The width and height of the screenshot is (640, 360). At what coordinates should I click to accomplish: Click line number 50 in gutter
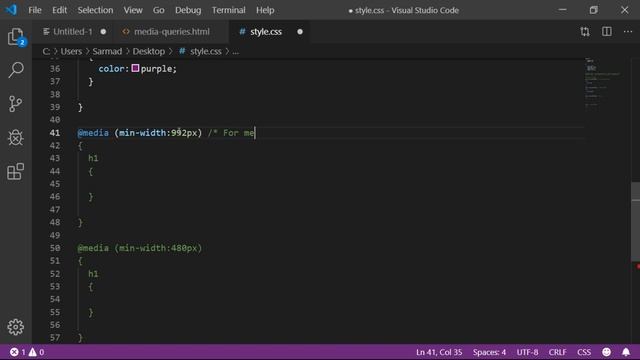pos(55,248)
